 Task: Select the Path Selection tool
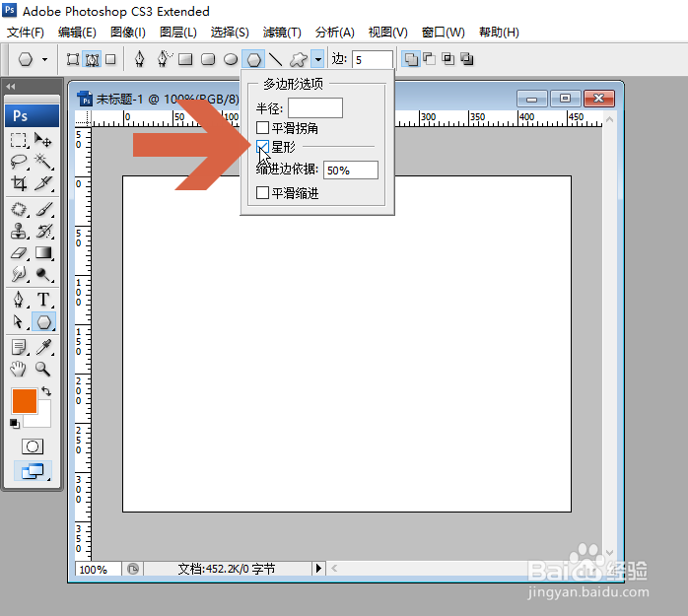click(19, 321)
